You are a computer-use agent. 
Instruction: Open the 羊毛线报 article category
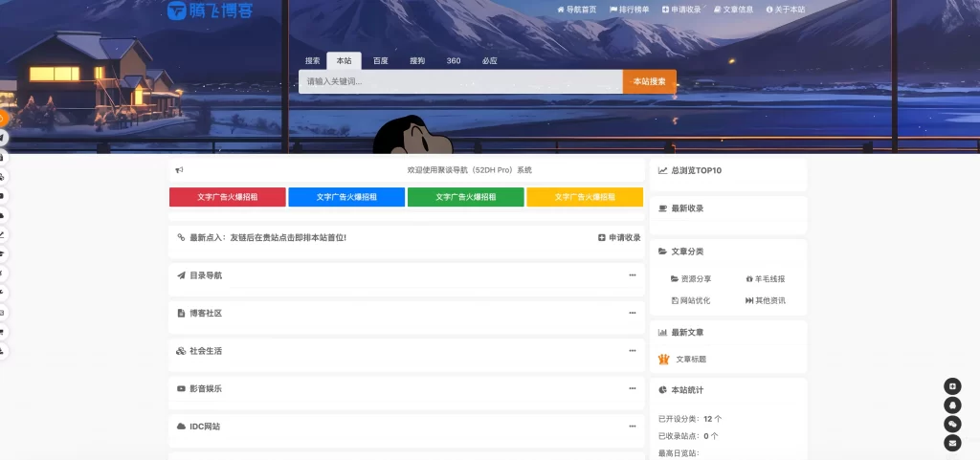coord(766,279)
